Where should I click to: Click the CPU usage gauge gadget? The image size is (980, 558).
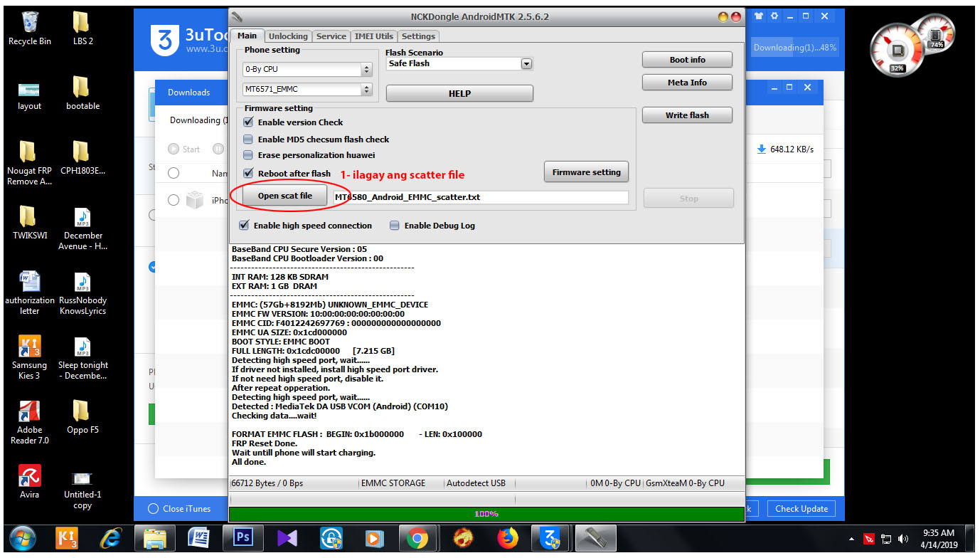click(898, 52)
